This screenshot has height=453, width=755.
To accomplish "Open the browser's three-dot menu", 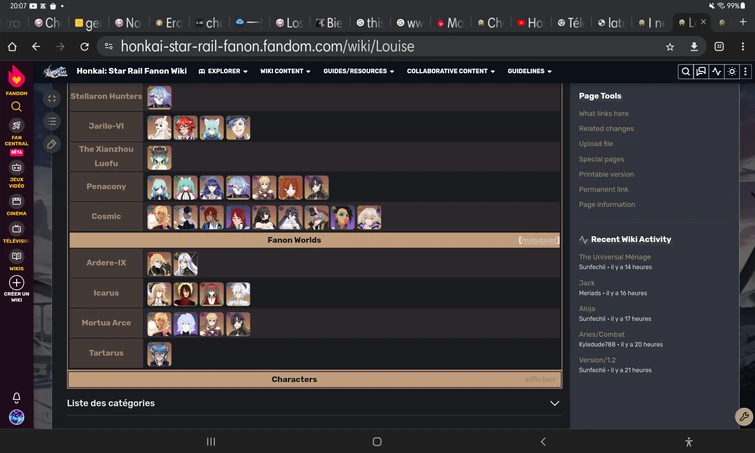I will pyautogui.click(x=742, y=47).
